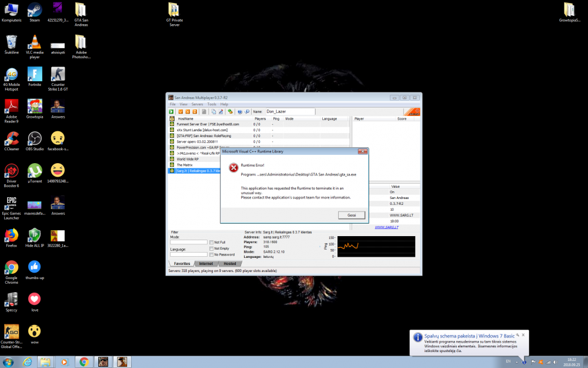The height and width of the screenshot is (368, 588).
Task: Click the SA-MP orange logo in toolbar
Action: (x=413, y=111)
